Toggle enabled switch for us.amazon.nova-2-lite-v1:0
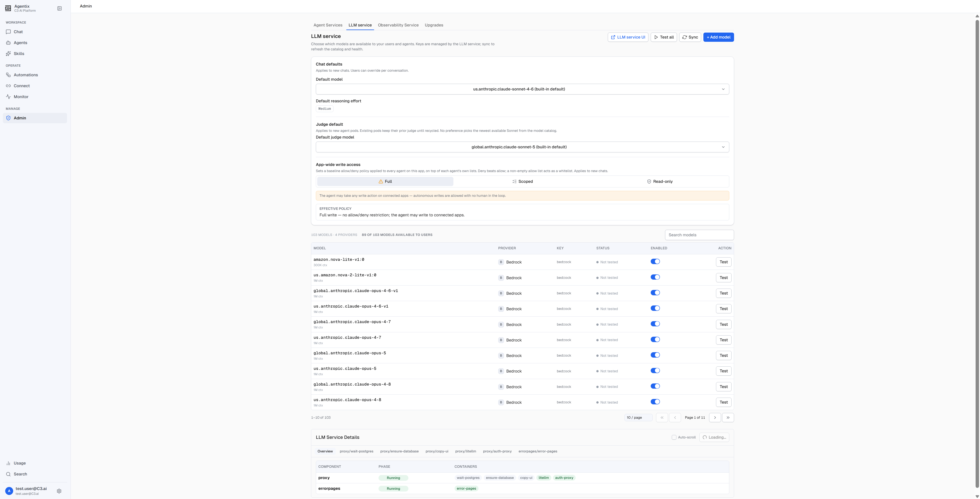The width and height of the screenshot is (980, 499). (x=655, y=277)
